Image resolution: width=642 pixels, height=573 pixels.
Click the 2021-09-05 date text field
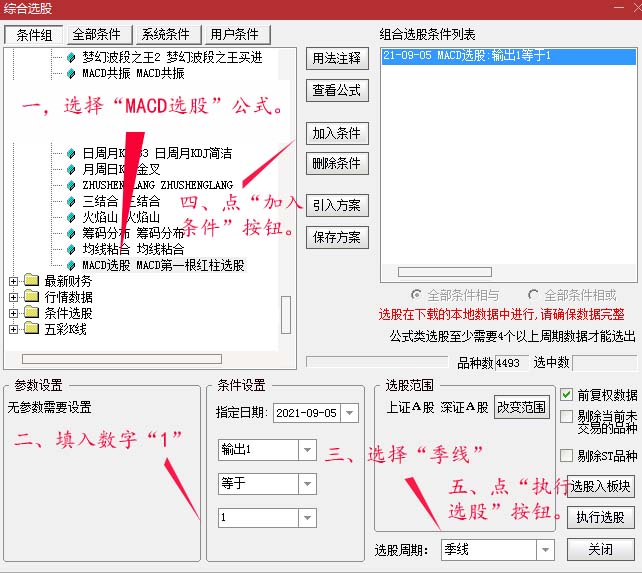(307, 413)
